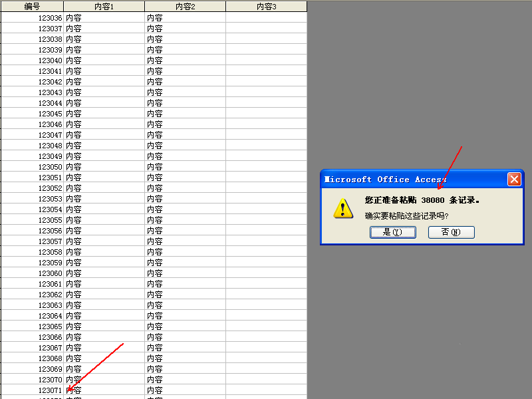Click cell with number 123040
This screenshot has width=532, height=399.
[x=32, y=60]
